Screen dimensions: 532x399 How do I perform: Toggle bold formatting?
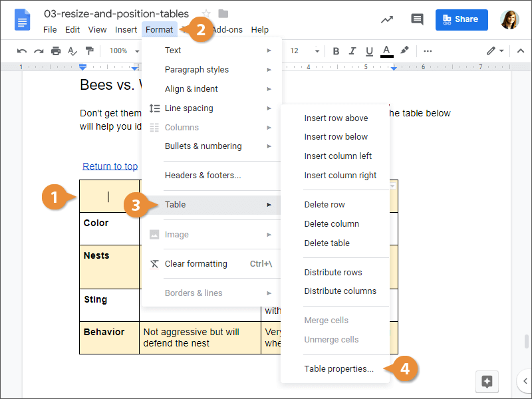tap(336, 51)
